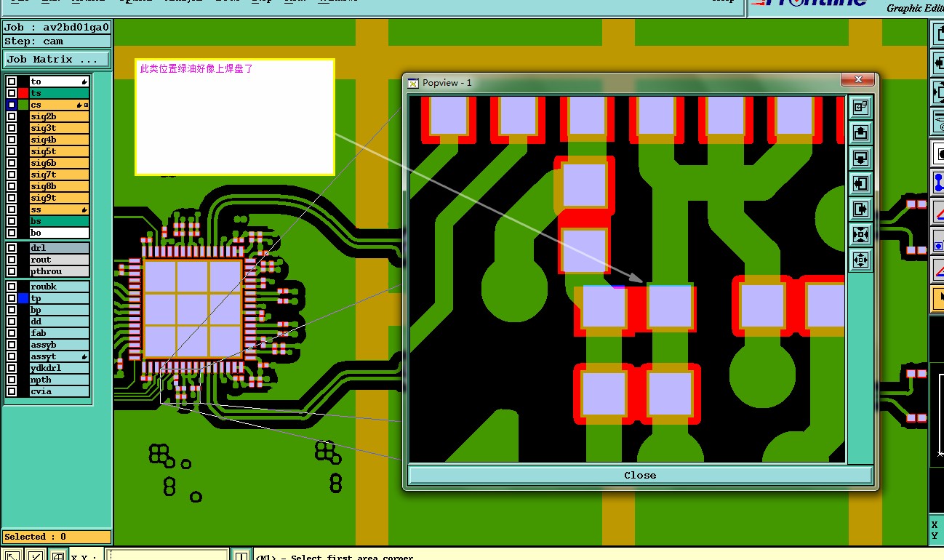Click the hand marker on layer to

click(84, 81)
